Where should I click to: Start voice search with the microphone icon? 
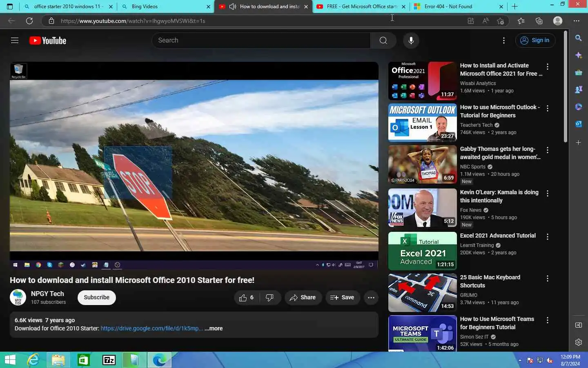point(411,40)
